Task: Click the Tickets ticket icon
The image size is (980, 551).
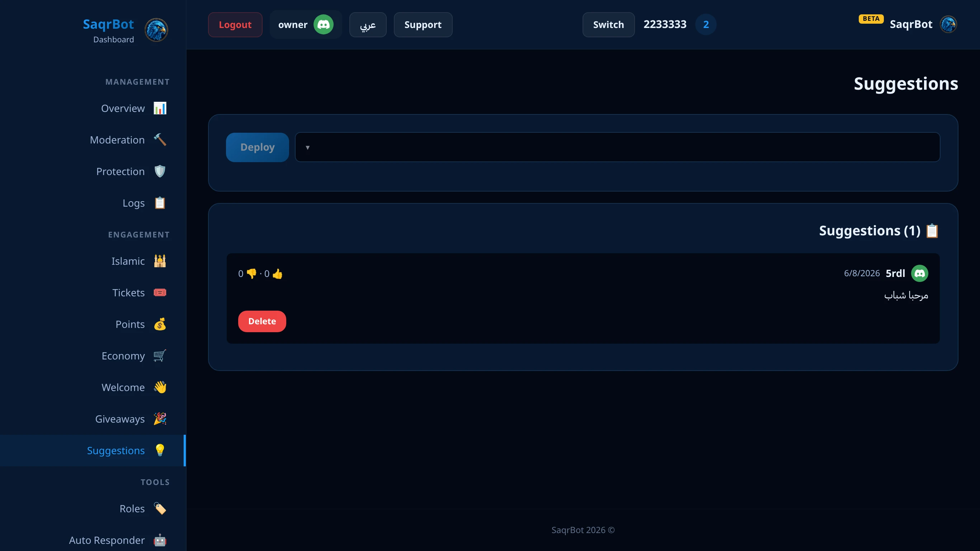Action: coord(160,293)
